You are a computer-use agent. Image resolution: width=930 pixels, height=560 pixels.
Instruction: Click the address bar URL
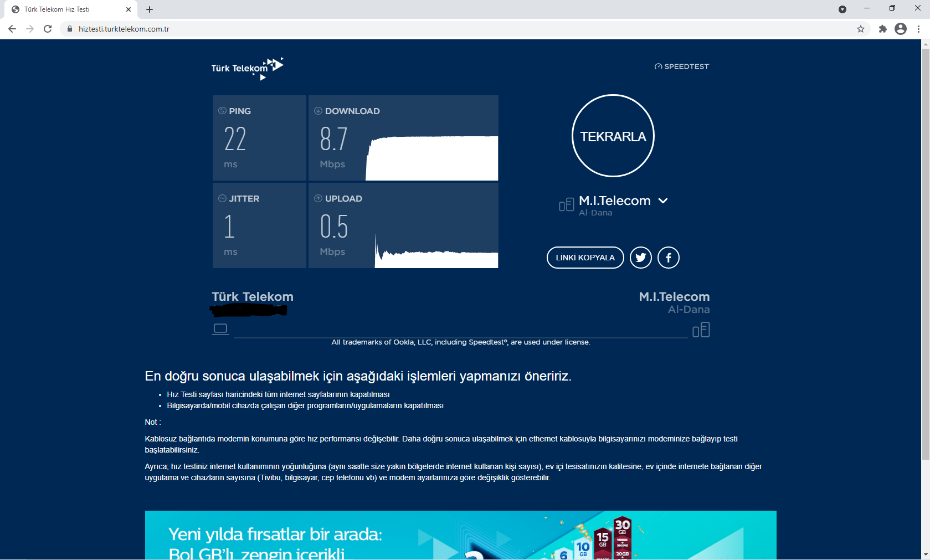point(124,29)
